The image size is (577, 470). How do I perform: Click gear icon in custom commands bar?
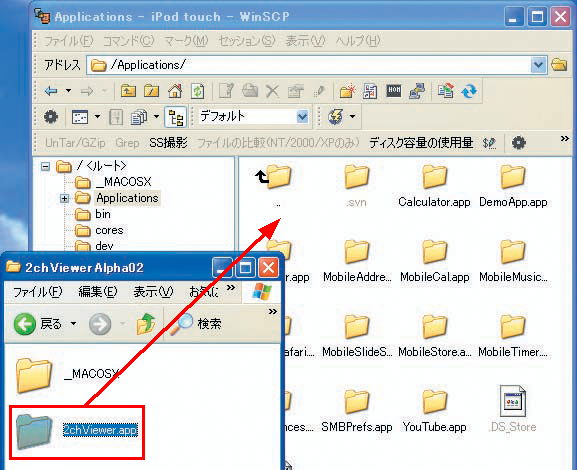pyautogui.click(x=518, y=142)
